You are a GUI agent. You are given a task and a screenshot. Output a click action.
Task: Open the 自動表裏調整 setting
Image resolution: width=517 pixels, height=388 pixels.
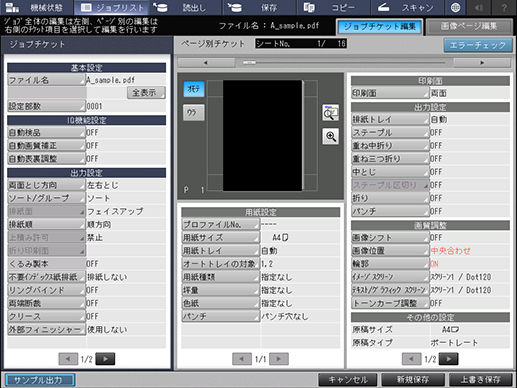coord(46,159)
